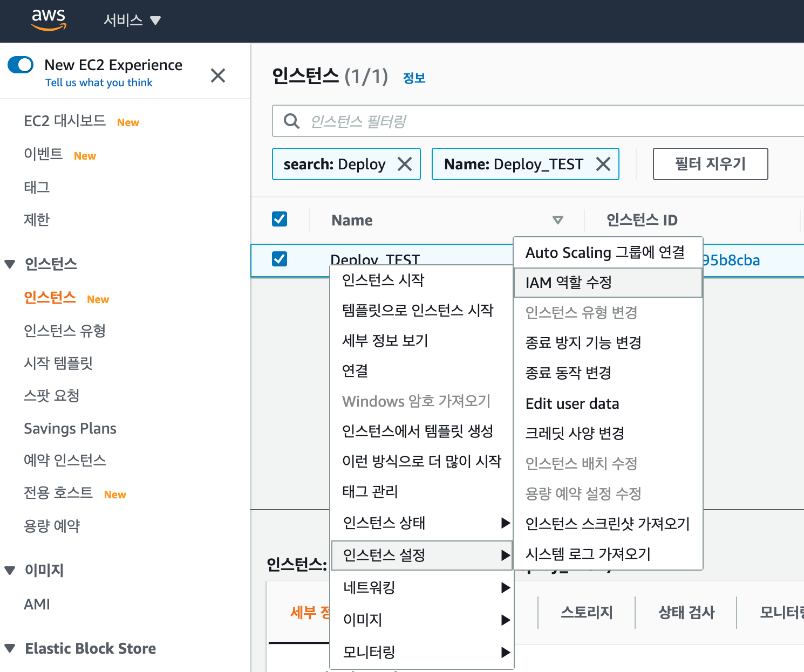This screenshot has width=804, height=672.
Task: Select Auto Scaling 그룹에 연결
Action: 608,252
